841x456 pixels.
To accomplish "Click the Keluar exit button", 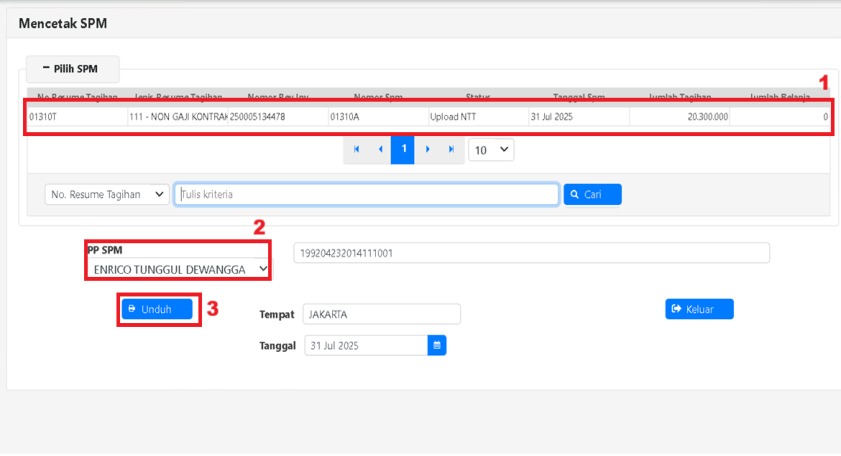I will 699,309.
